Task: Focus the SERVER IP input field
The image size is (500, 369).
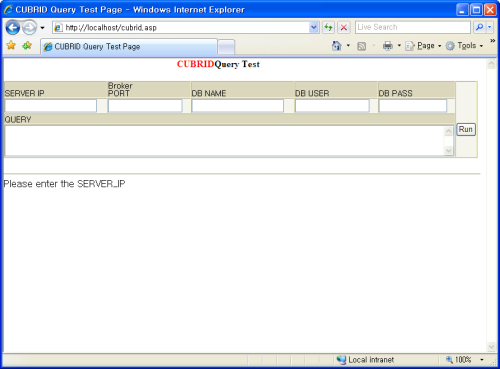Action: pyautogui.click(x=51, y=106)
